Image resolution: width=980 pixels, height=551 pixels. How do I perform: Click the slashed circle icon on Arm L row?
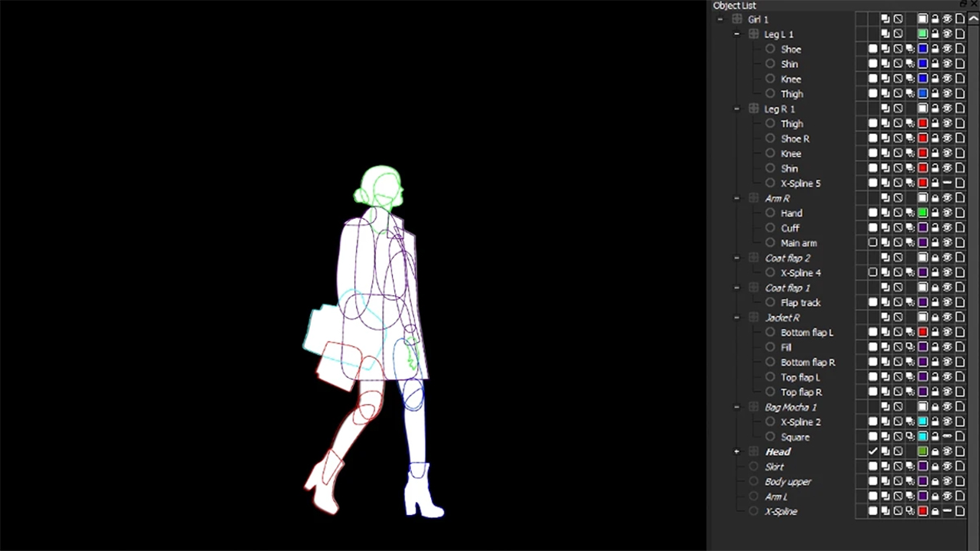pos(898,496)
